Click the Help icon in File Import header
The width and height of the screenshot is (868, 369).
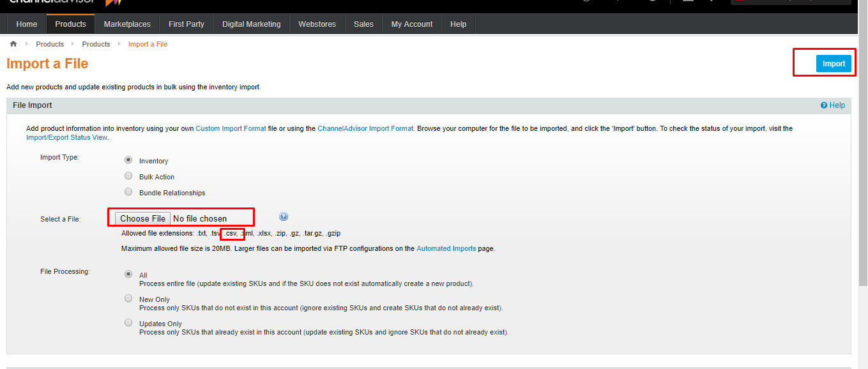824,105
